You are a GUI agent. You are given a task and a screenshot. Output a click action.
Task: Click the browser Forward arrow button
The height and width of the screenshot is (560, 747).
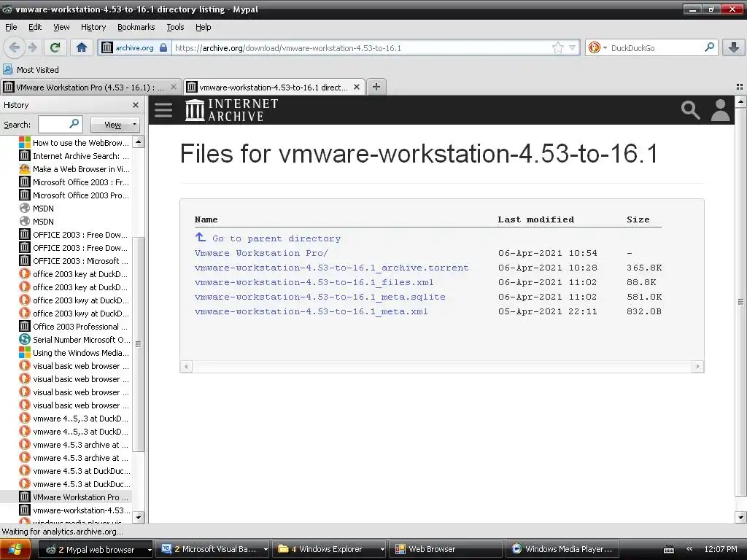(33, 47)
